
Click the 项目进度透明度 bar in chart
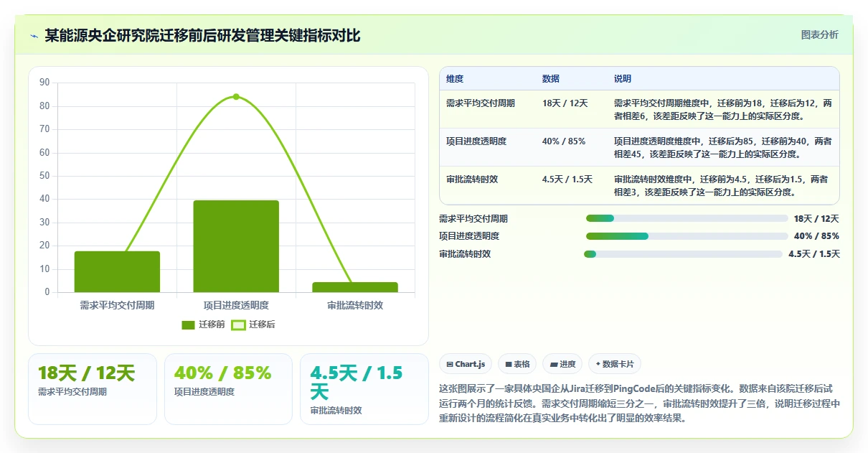pos(236,246)
